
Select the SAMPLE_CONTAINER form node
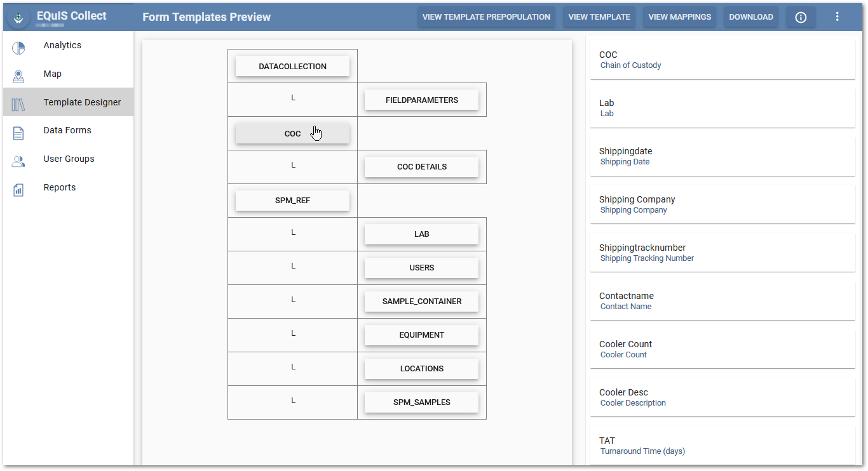pyautogui.click(x=421, y=302)
